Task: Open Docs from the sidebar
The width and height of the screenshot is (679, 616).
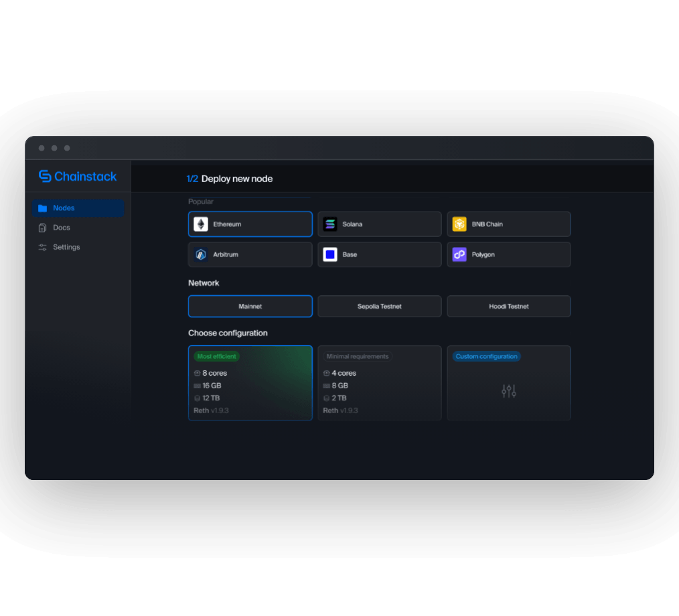Action: pos(61,228)
